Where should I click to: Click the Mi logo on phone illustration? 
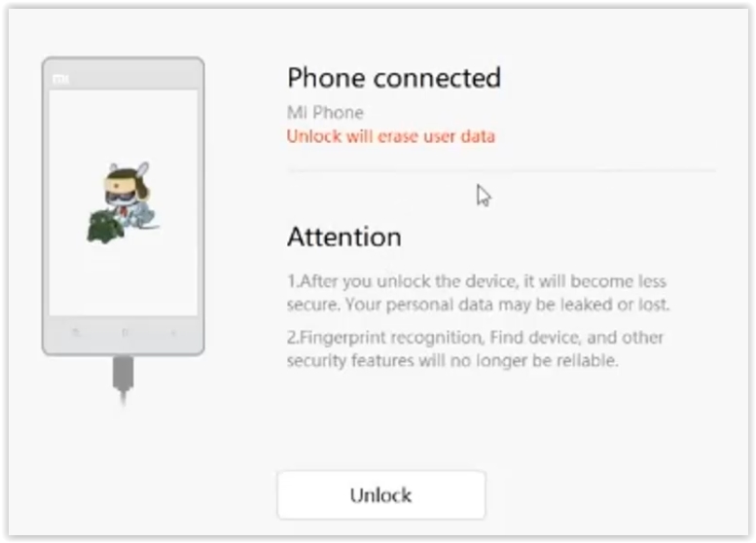point(60,79)
